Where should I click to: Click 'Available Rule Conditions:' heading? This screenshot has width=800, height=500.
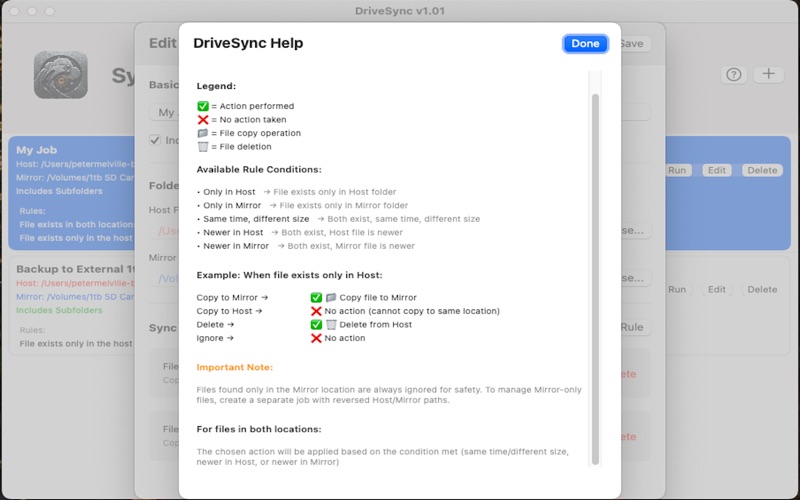[x=259, y=169]
